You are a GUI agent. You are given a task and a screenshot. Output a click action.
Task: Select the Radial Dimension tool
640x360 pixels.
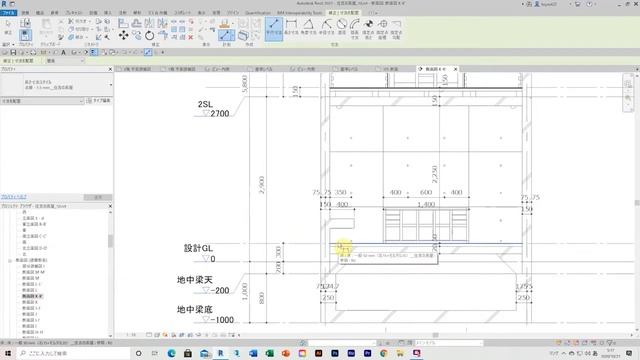(327, 28)
